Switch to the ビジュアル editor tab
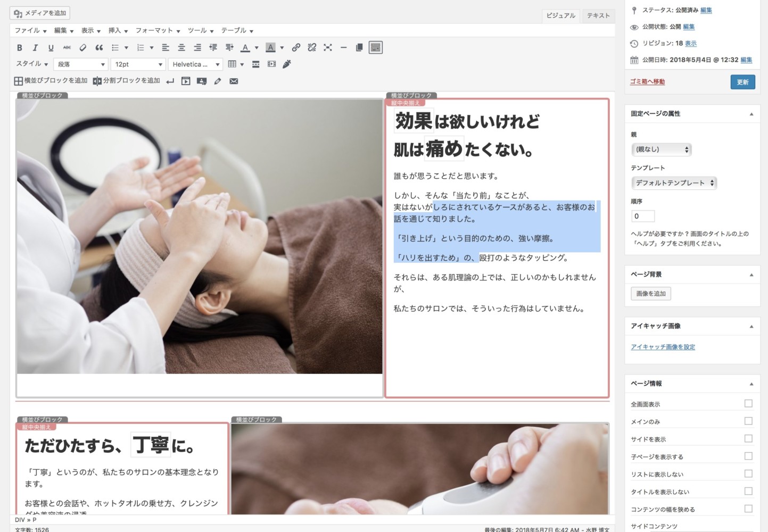This screenshot has height=532, width=768. coord(561,16)
